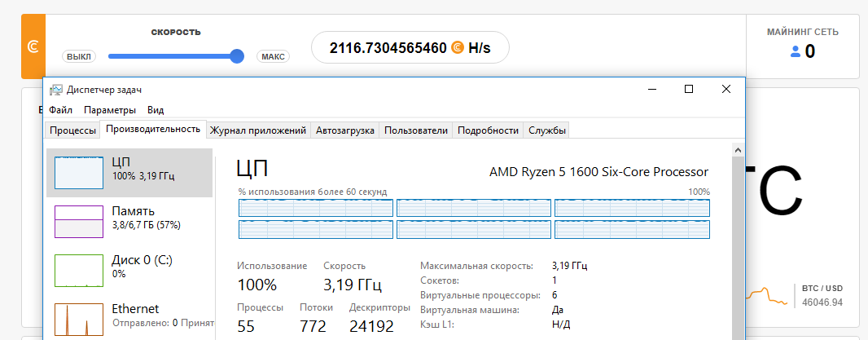This screenshot has width=868, height=340.
Task: Click the Виртуальная машина value Да
Action: pos(558,310)
